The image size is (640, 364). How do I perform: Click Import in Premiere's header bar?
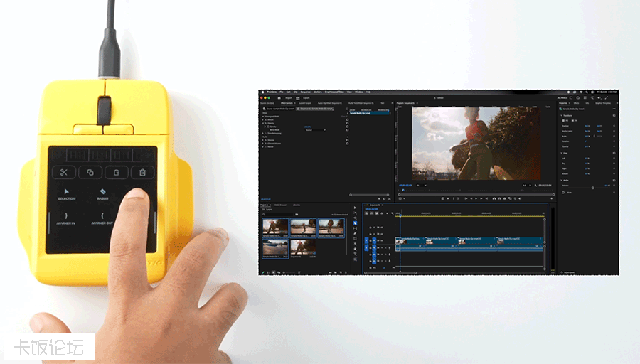point(289,98)
